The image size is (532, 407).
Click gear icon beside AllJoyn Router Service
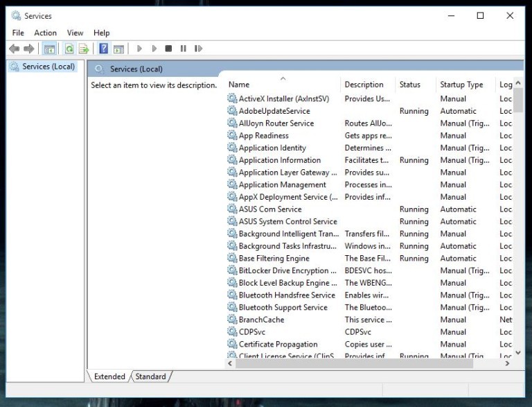232,123
